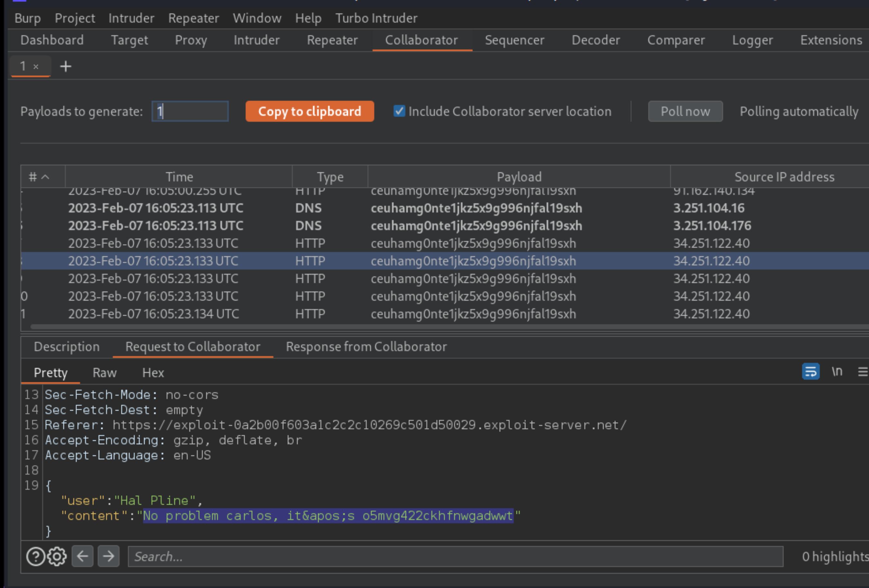Open the Project menu
869x588 pixels.
tap(75, 18)
